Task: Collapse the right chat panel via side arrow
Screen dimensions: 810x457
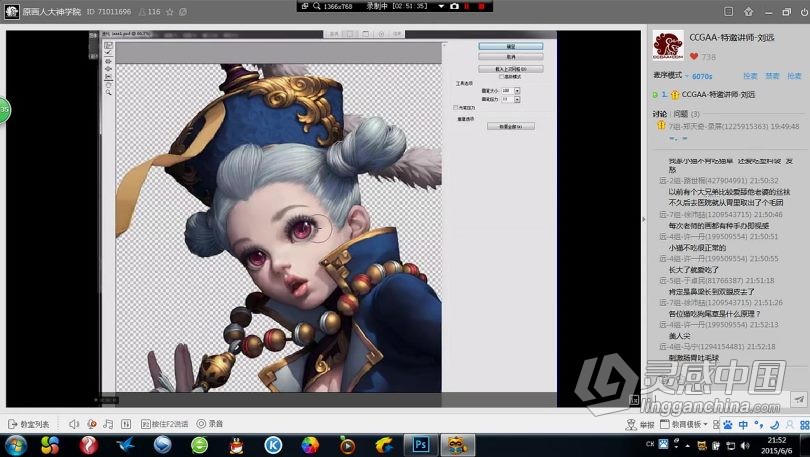Action: pos(644,219)
